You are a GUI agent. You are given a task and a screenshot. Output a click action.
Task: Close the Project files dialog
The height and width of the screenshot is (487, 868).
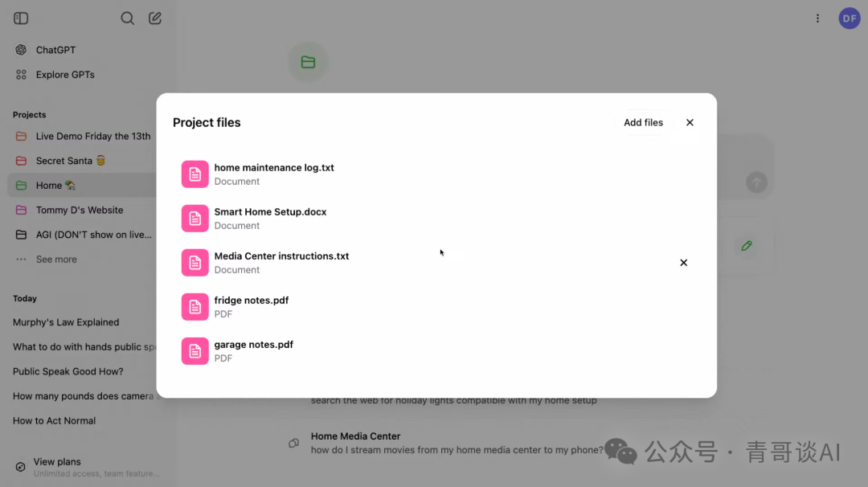[690, 123]
